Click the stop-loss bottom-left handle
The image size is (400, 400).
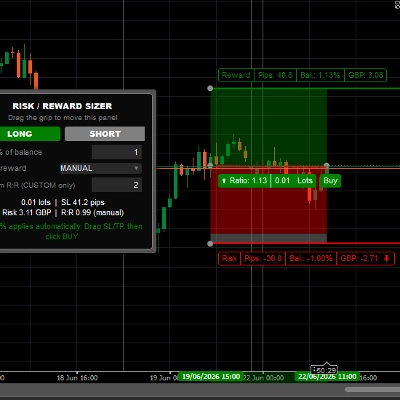(x=210, y=244)
